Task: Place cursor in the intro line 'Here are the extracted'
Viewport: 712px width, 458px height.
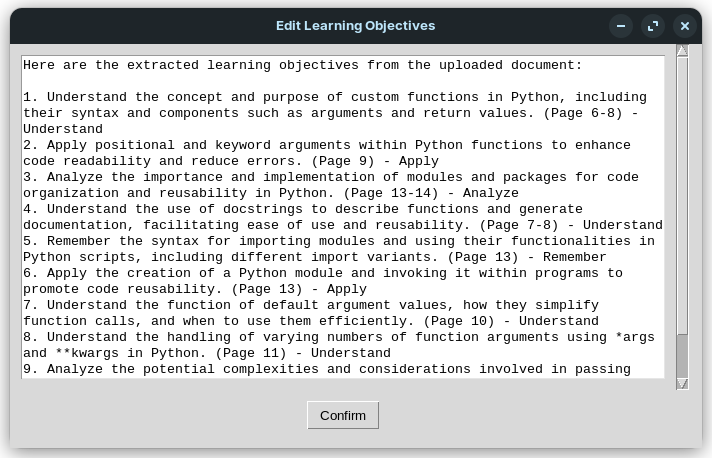Action: 302,65
